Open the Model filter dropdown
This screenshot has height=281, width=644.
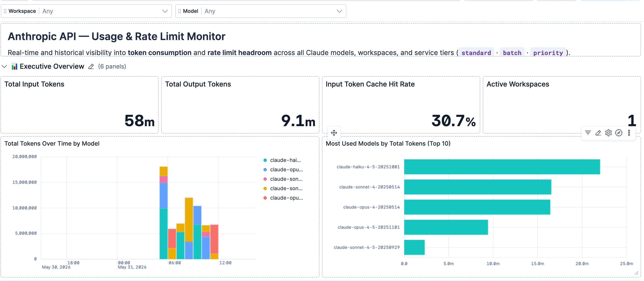(x=261, y=11)
